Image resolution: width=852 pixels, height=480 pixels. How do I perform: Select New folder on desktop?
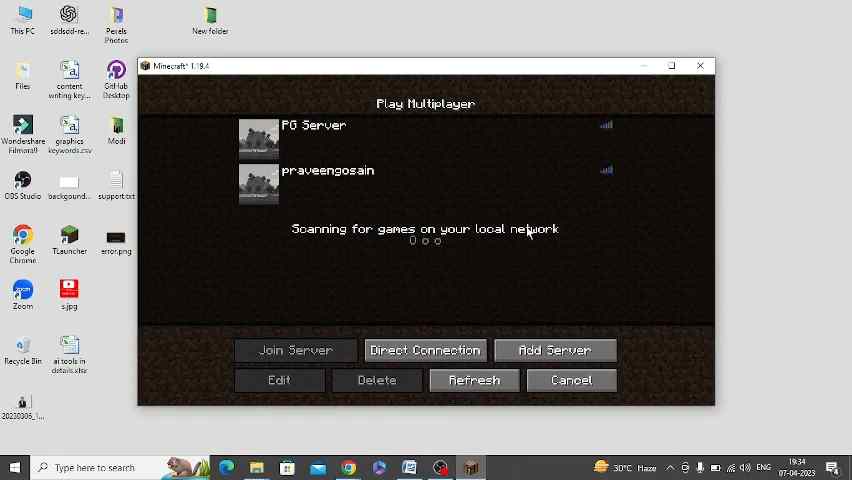click(210, 21)
